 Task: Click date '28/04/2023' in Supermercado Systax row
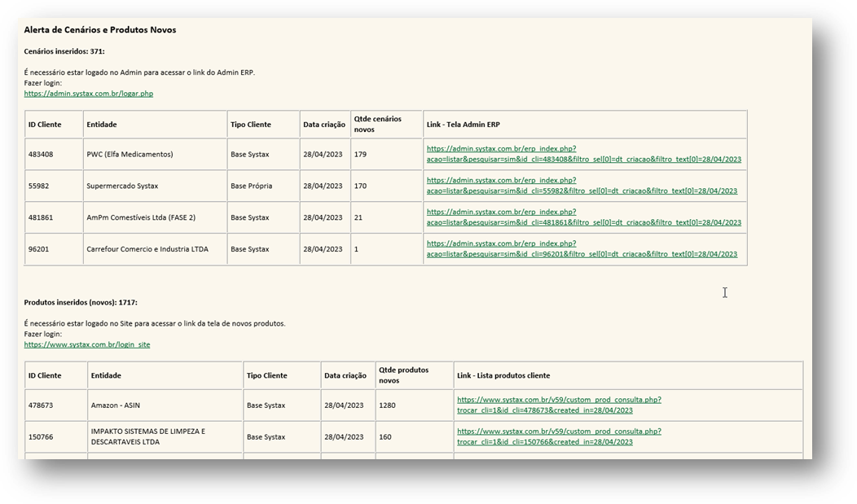click(323, 186)
